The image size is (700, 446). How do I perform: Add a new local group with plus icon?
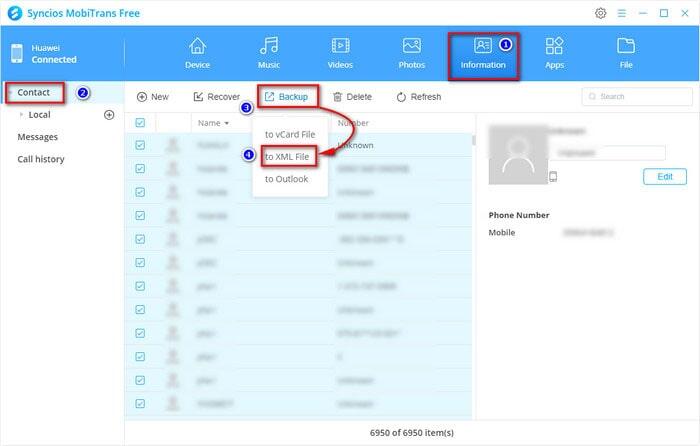pyautogui.click(x=109, y=115)
